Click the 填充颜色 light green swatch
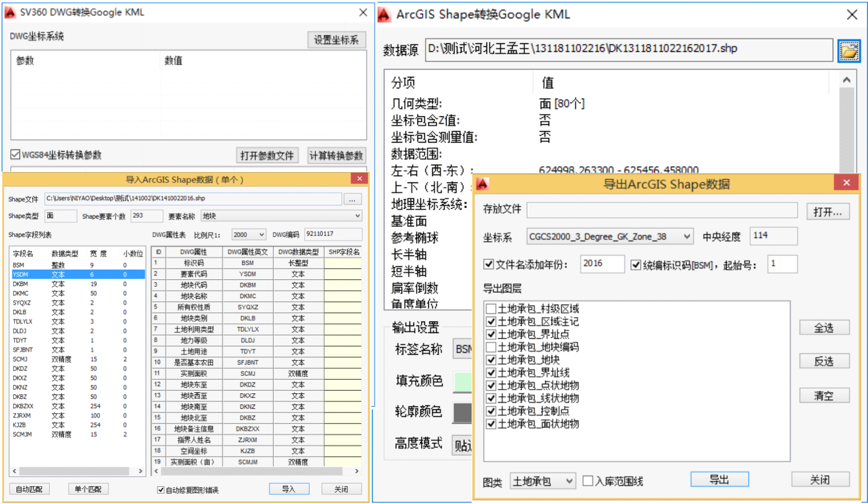Screen dimensions: 868x504 click(463, 381)
